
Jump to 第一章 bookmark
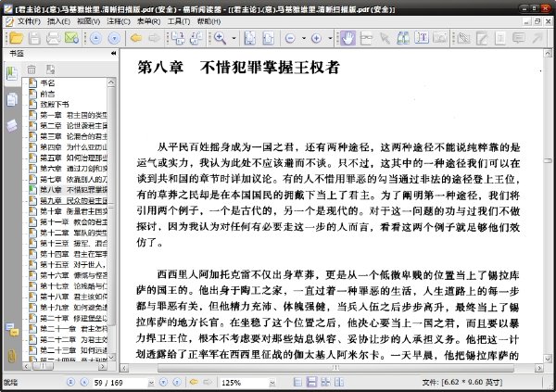(73, 115)
